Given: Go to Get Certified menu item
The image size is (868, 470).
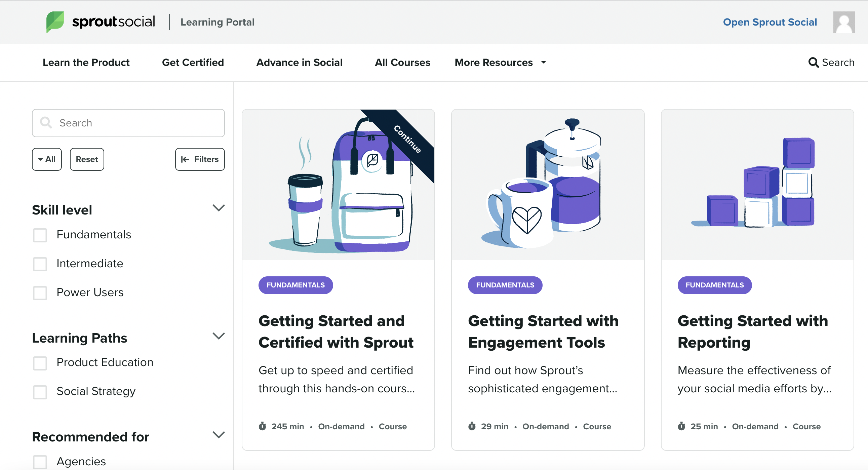Looking at the screenshot, I should click(193, 63).
